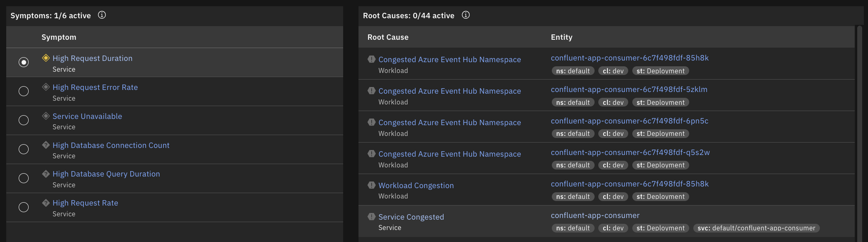Select High Request Rate radio button
Screen dimensions: 868x242
pos(24,207)
